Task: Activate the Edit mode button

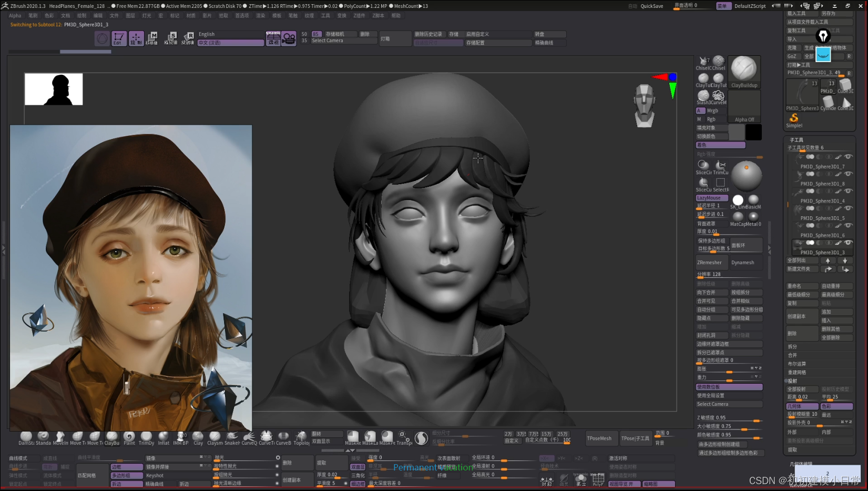Action: (x=118, y=38)
